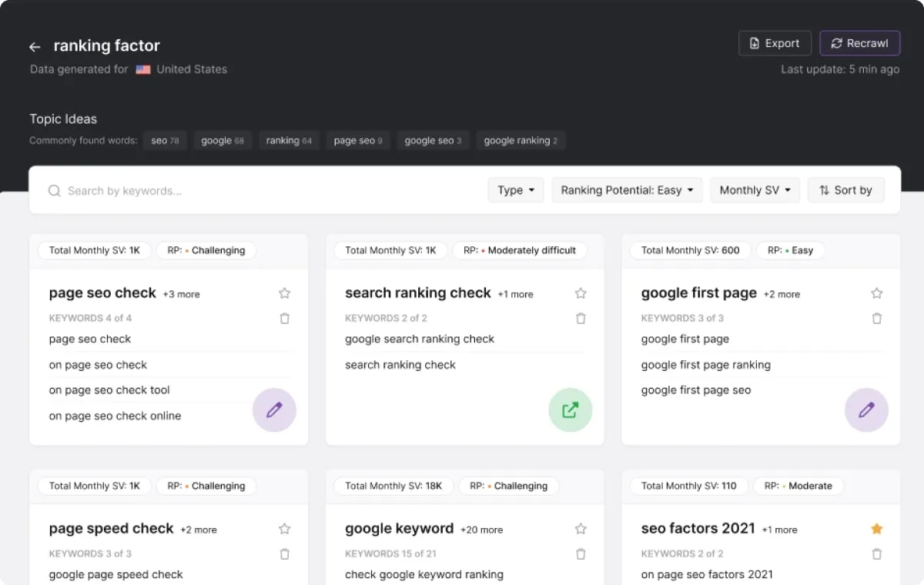924x585 pixels.
Task: Select the 'google ranking 2' word tag
Action: (521, 141)
